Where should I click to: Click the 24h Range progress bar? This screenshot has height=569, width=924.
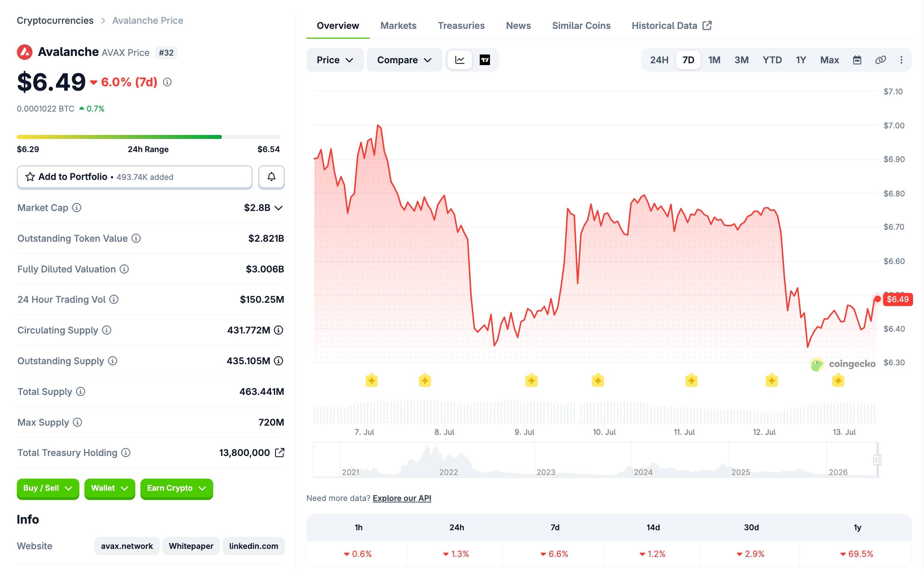coord(148,137)
